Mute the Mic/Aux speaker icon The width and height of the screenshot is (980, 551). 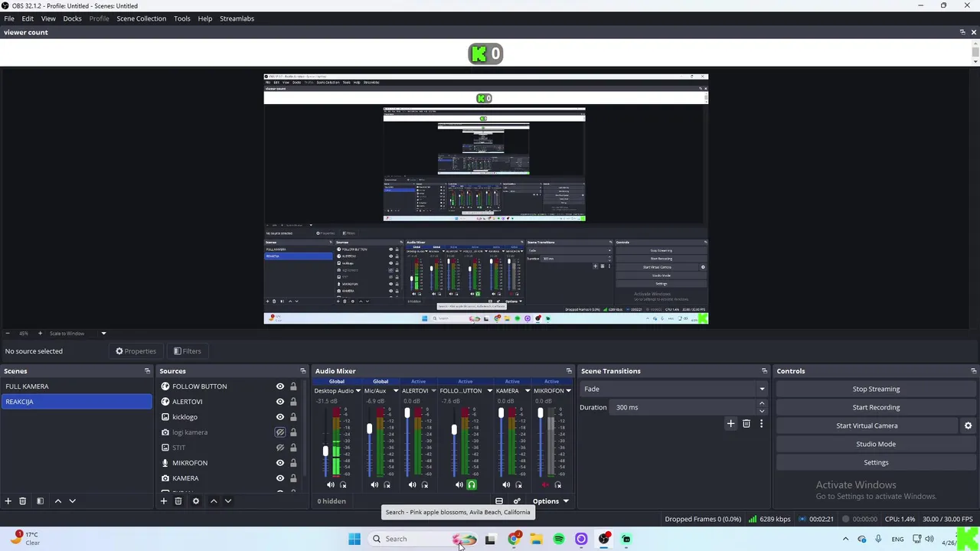[374, 484]
